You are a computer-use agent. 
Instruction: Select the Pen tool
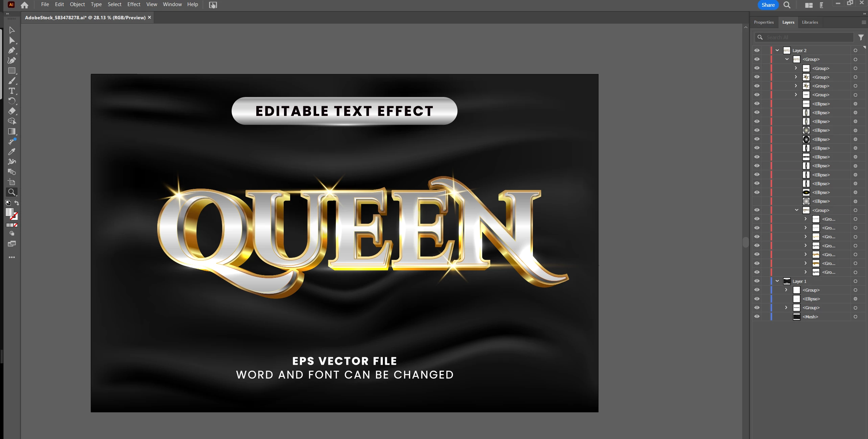tap(11, 51)
